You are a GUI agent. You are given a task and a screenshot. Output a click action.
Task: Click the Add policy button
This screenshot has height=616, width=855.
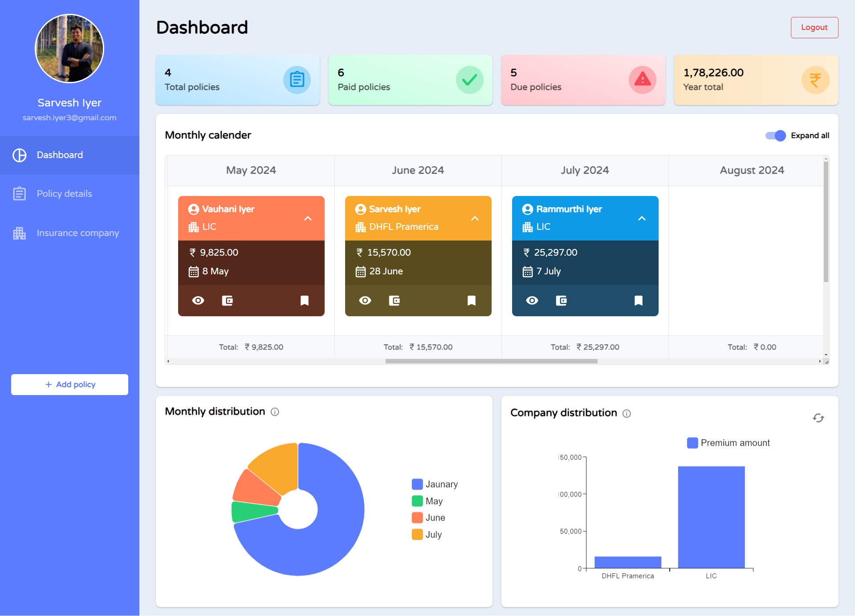coord(69,384)
